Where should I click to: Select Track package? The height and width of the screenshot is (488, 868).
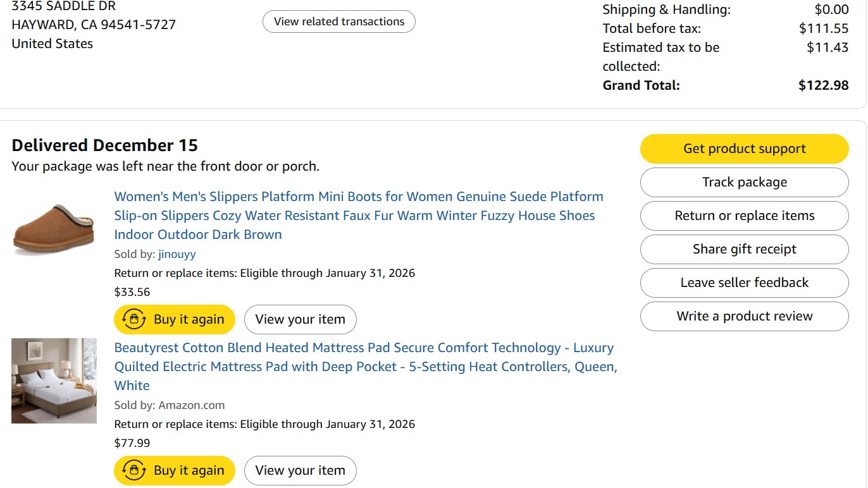point(744,182)
